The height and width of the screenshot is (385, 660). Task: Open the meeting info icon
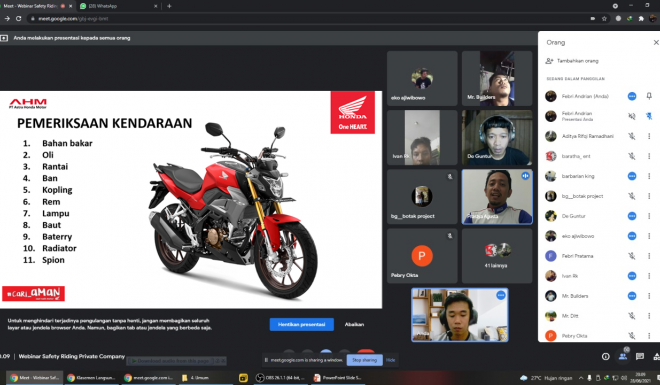(605, 356)
